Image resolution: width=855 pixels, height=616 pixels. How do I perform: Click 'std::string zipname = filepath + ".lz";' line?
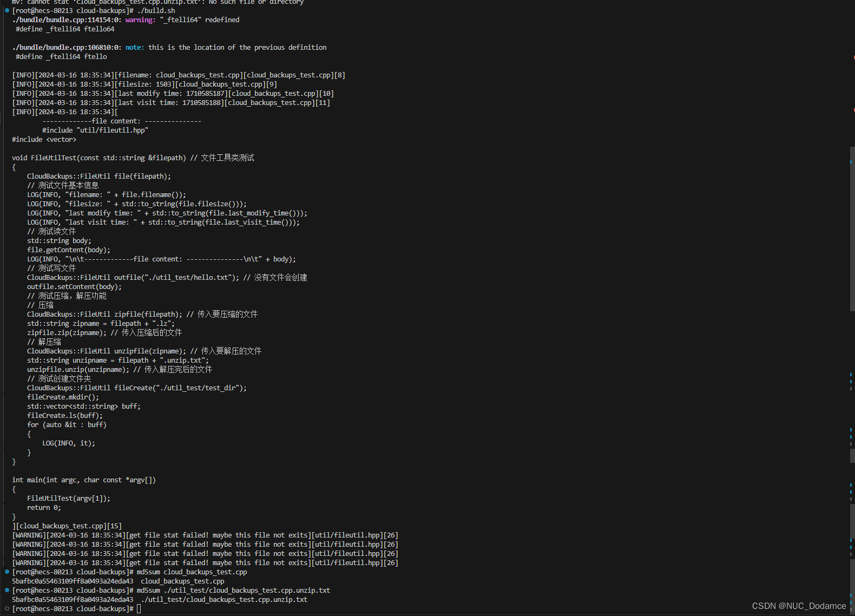click(x=101, y=323)
